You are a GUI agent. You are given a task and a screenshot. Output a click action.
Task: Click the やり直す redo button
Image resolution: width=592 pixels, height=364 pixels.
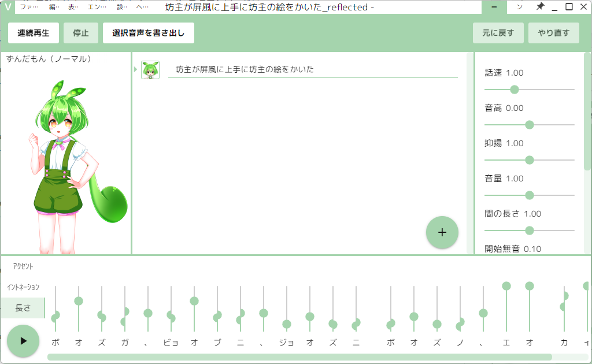click(x=553, y=33)
